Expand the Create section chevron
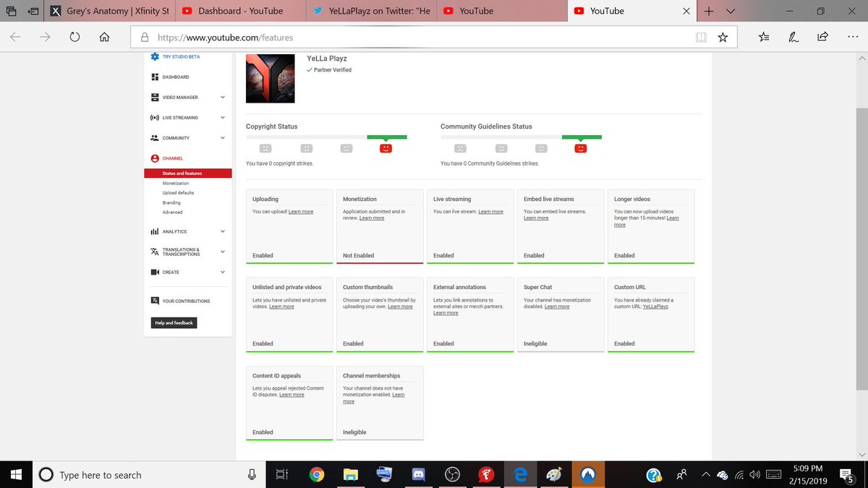This screenshot has height=488, width=868. pyautogui.click(x=223, y=272)
